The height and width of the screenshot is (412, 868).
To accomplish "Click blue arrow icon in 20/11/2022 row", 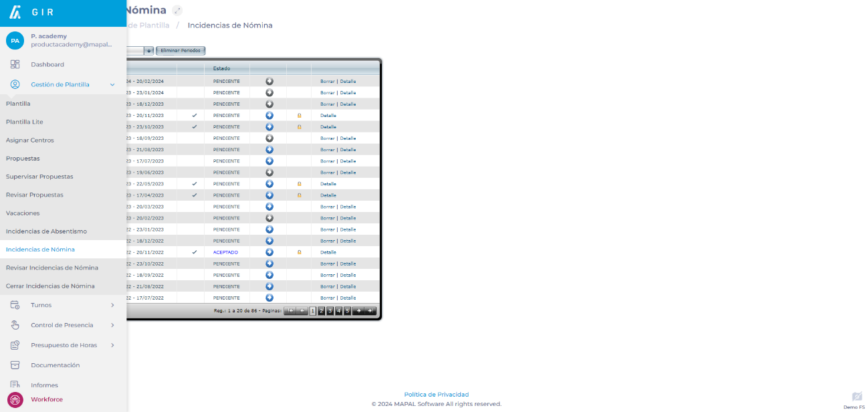I will tap(269, 252).
